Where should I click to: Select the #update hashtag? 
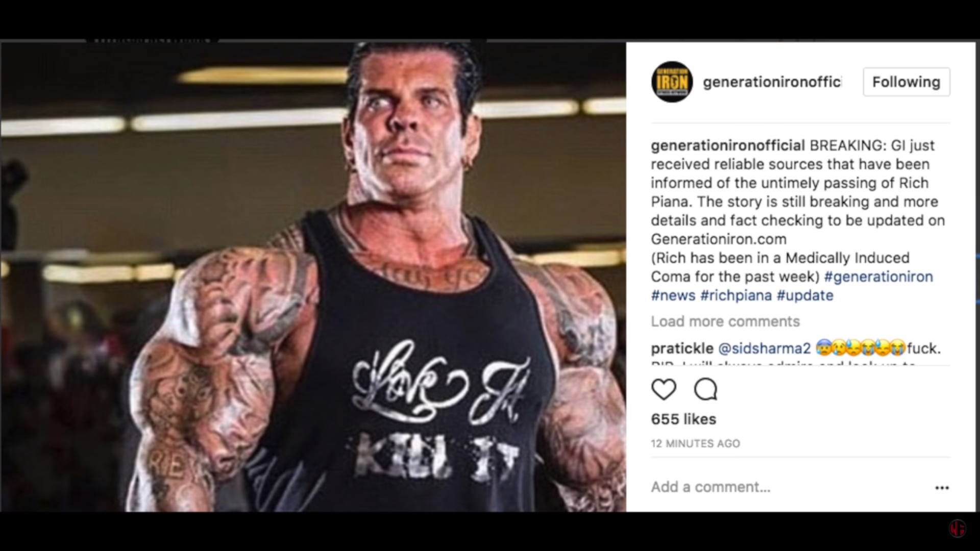pyautogui.click(x=805, y=295)
